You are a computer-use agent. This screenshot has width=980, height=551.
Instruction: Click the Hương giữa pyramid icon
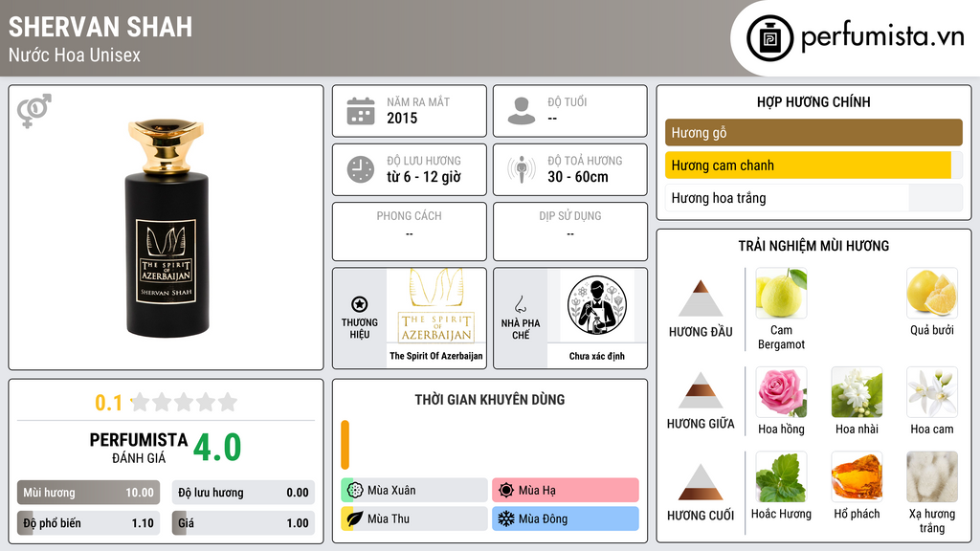pos(701,390)
